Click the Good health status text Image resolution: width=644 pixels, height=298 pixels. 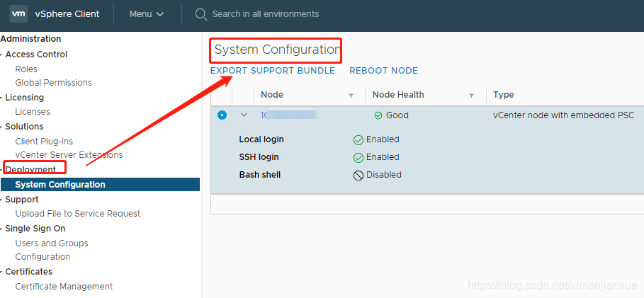(x=397, y=115)
